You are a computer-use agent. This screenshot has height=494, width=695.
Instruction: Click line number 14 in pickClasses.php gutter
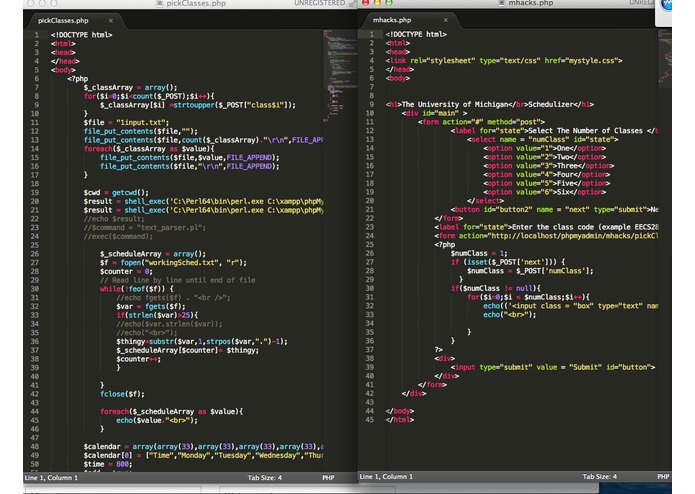pyautogui.click(x=35, y=149)
